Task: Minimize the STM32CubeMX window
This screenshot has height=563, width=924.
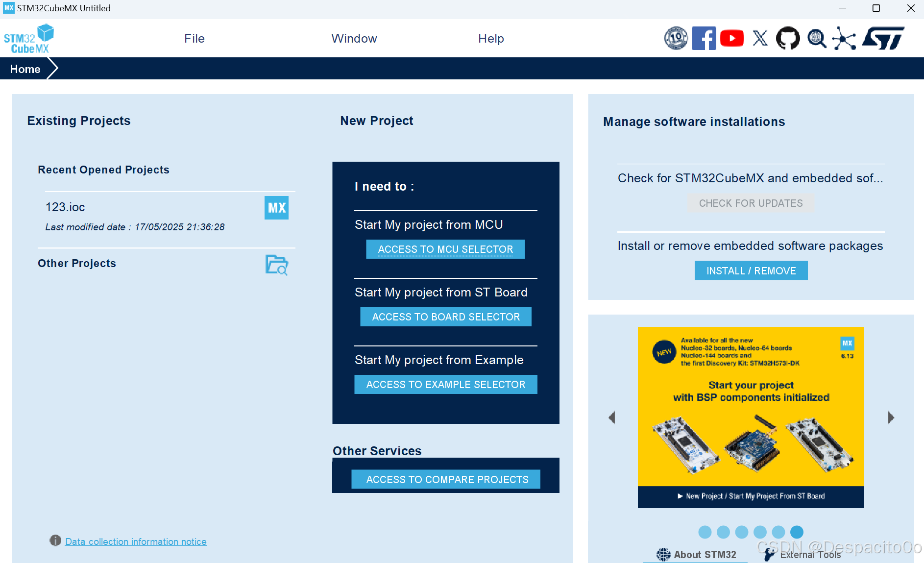Action: point(842,8)
